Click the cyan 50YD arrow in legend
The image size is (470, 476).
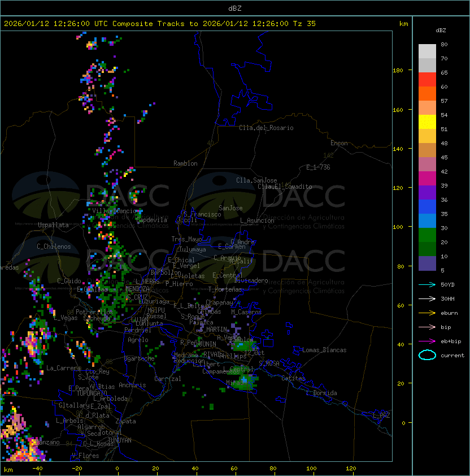coord(427,284)
